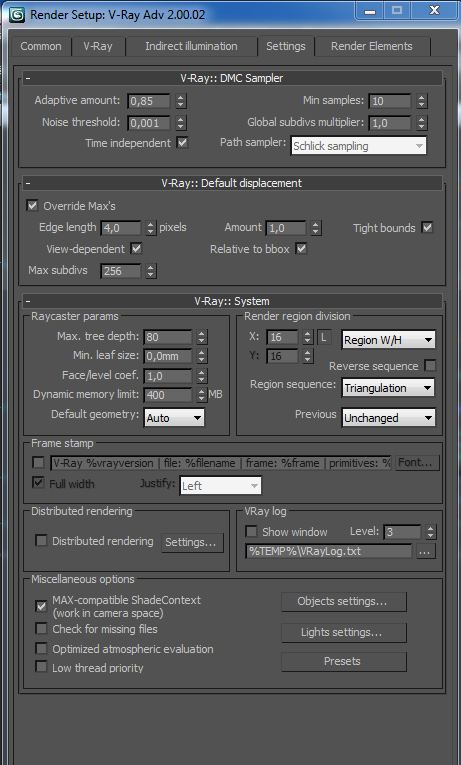Click the frame stamp text field

(x=221, y=463)
